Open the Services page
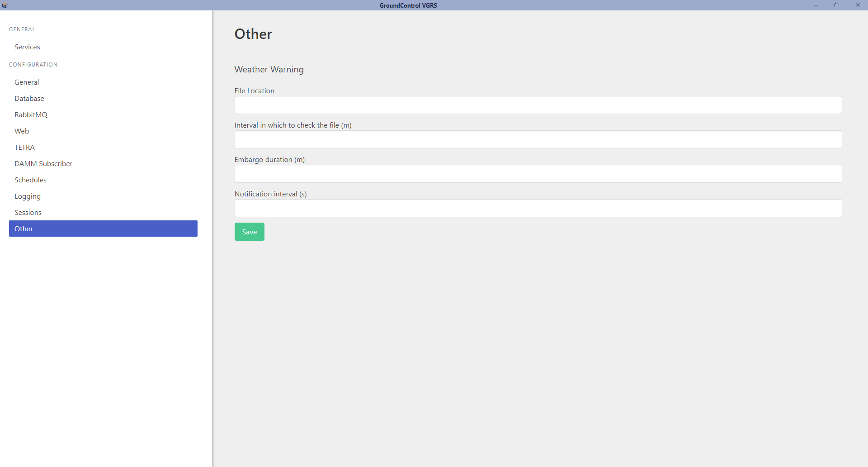This screenshot has height=467, width=868. tap(27, 47)
